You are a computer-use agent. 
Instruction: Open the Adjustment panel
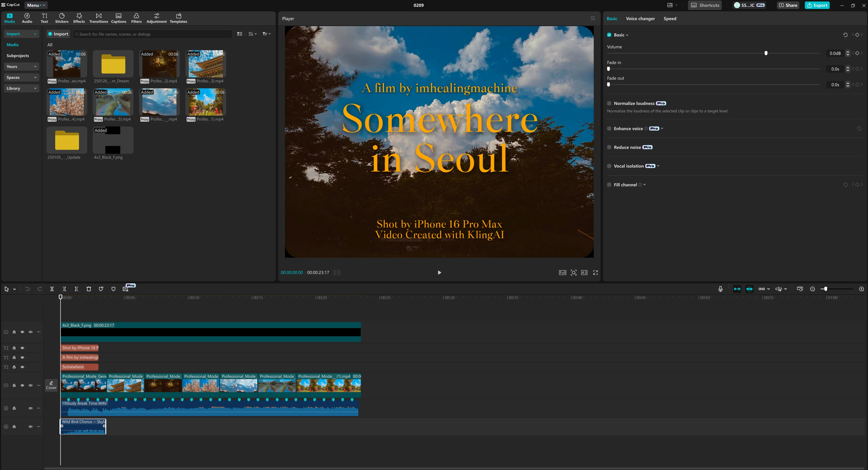coord(156,18)
